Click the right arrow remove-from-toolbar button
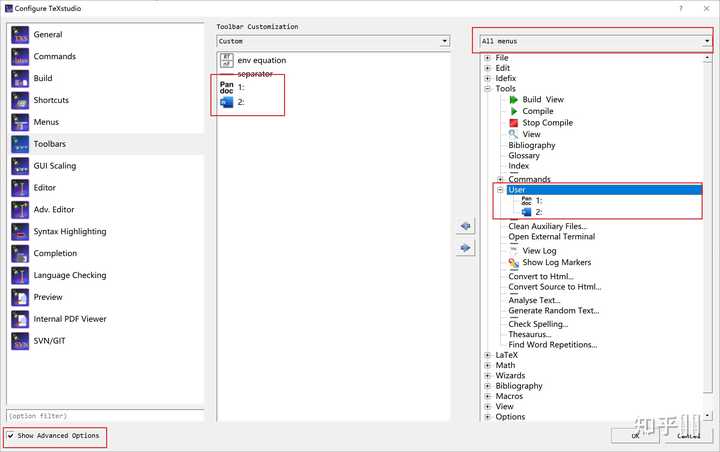 click(465, 248)
